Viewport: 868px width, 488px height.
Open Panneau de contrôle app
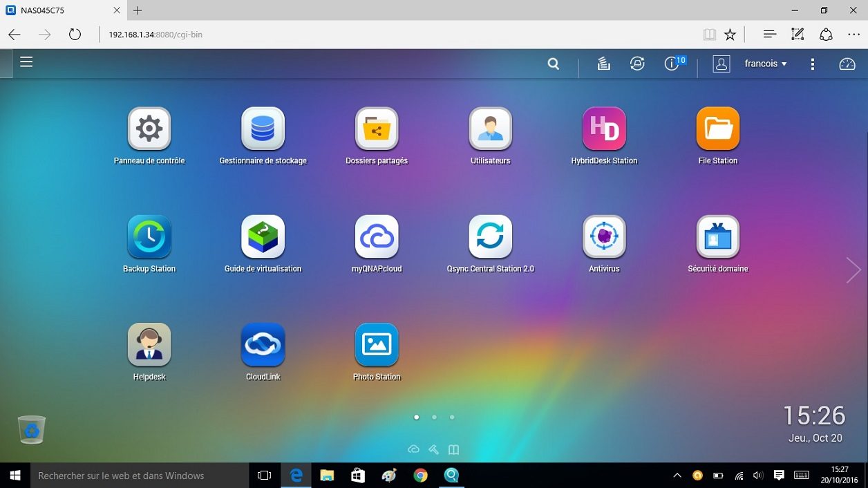coord(149,129)
